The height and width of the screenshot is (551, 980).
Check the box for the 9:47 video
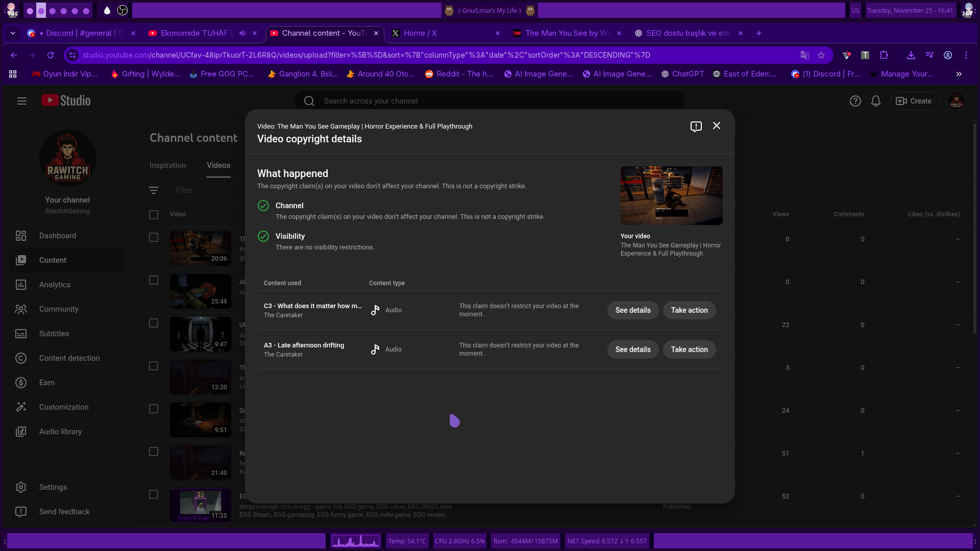154,323
